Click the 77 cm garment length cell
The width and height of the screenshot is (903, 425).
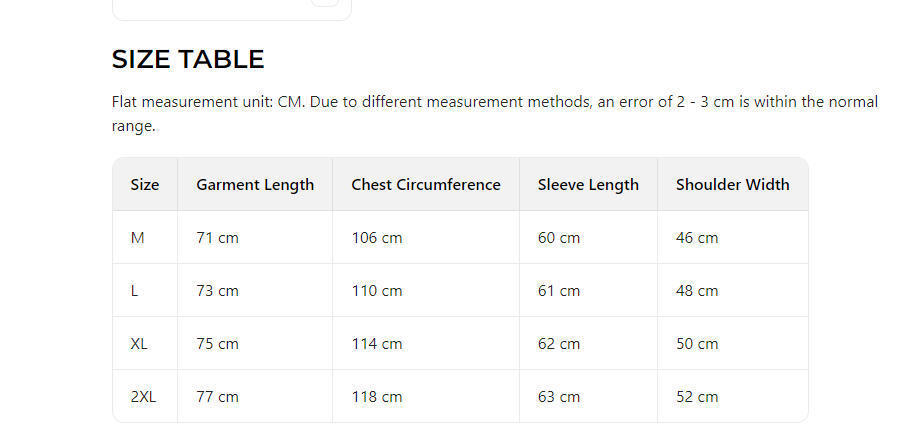click(217, 397)
